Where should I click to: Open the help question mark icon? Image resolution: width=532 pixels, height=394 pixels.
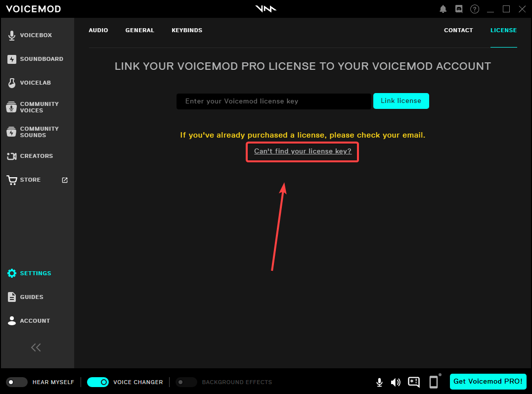click(474, 9)
